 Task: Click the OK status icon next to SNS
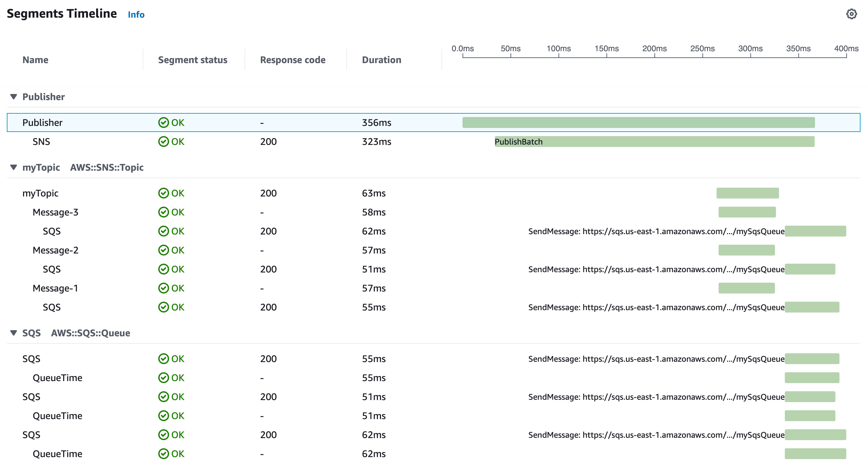[164, 142]
